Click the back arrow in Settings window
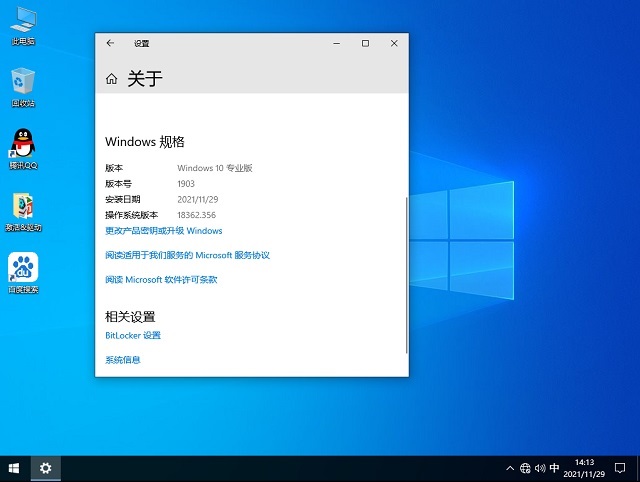The width and height of the screenshot is (640, 482). pyautogui.click(x=110, y=44)
